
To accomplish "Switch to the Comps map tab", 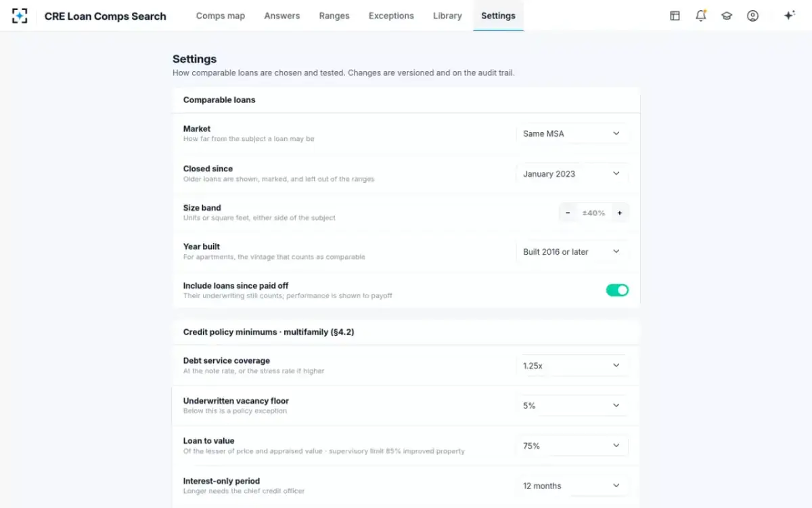I will point(221,16).
